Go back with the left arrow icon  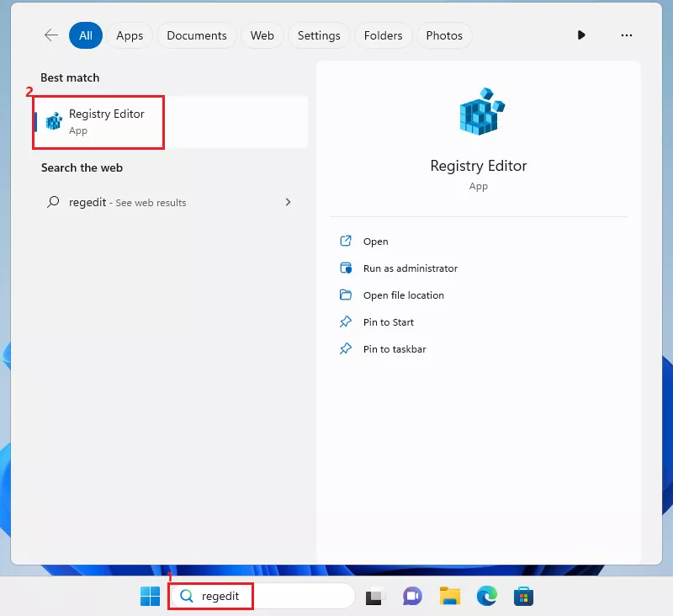click(51, 35)
